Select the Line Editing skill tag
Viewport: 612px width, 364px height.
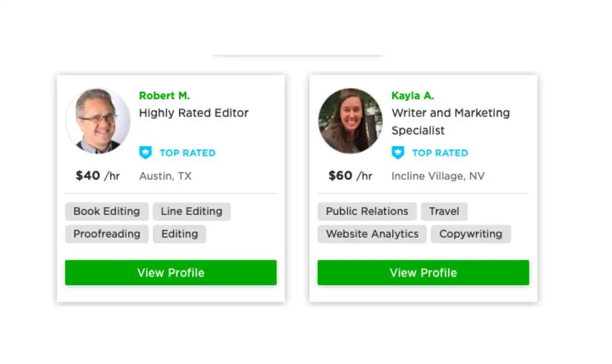(192, 212)
